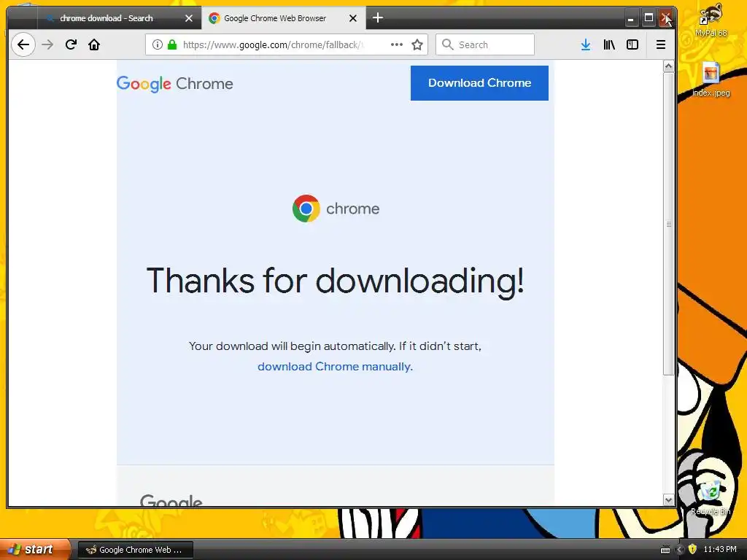The width and height of the screenshot is (747, 560).
Task: Minimize the browser window
Action: tap(631, 18)
